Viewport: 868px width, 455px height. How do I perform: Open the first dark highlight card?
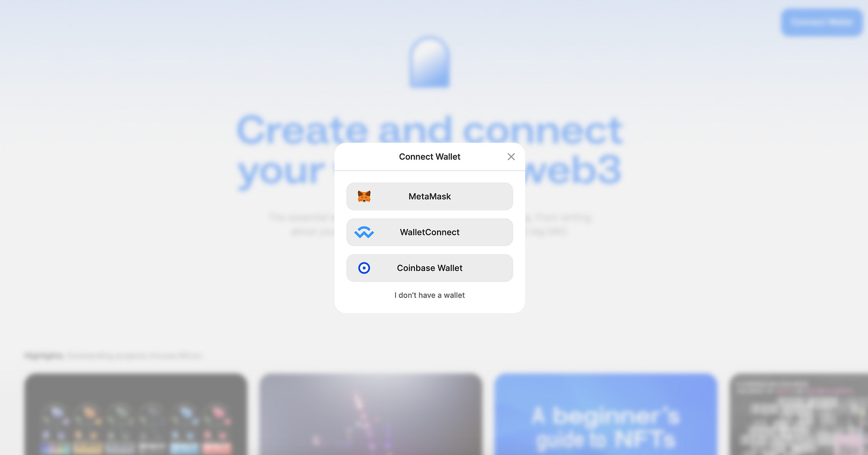(x=136, y=414)
